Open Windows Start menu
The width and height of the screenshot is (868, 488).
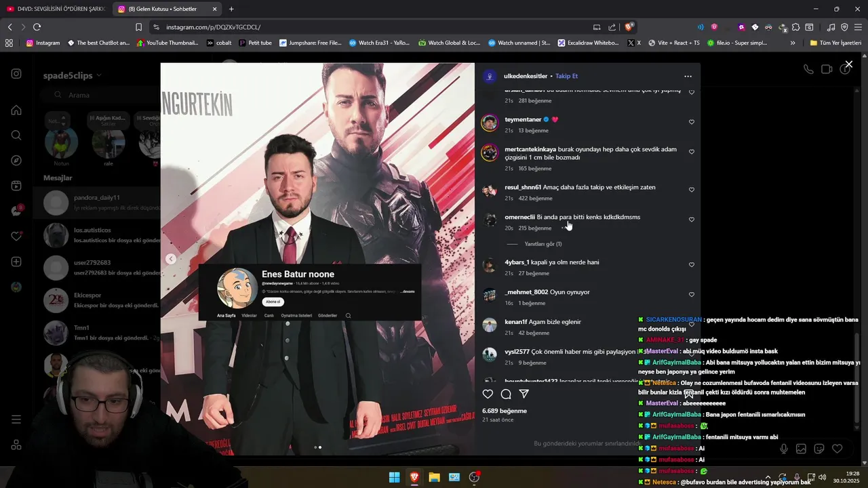(394, 477)
